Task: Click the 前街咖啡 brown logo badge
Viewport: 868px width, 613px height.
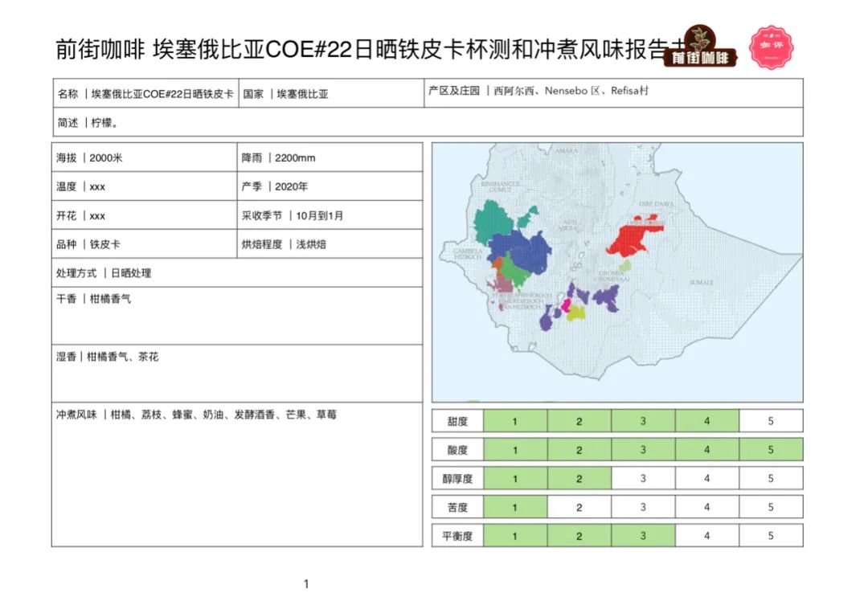Action: tap(700, 47)
